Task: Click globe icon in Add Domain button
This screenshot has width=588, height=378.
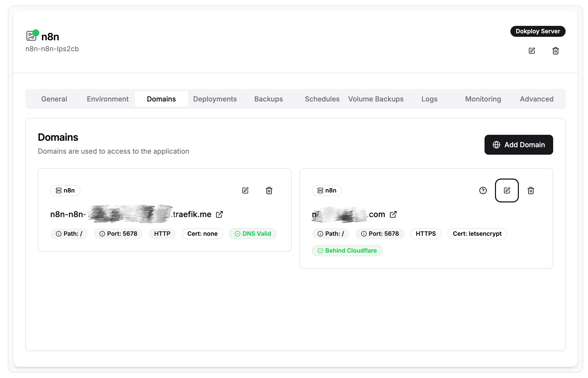Action: click(496, 145)
